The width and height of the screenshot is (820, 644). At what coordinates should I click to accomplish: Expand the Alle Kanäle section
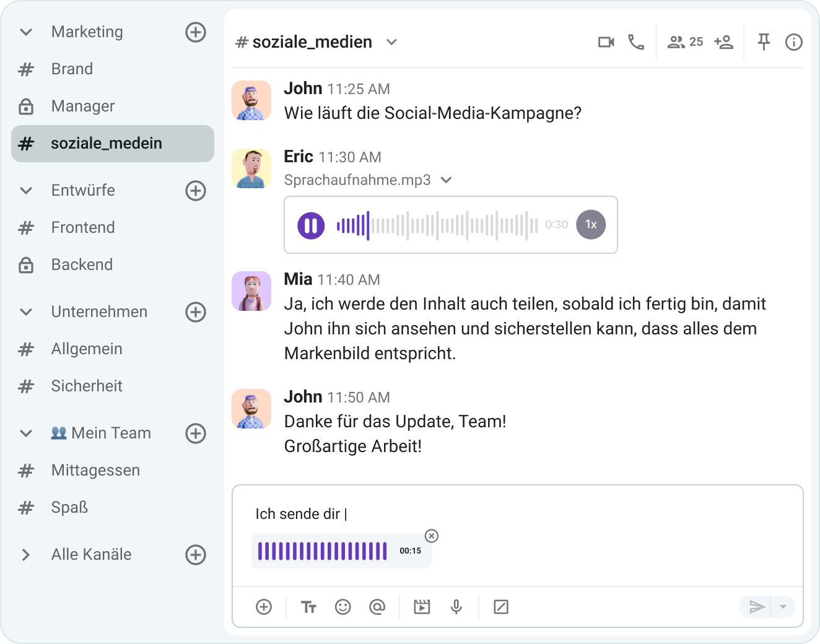coord(26,555)
